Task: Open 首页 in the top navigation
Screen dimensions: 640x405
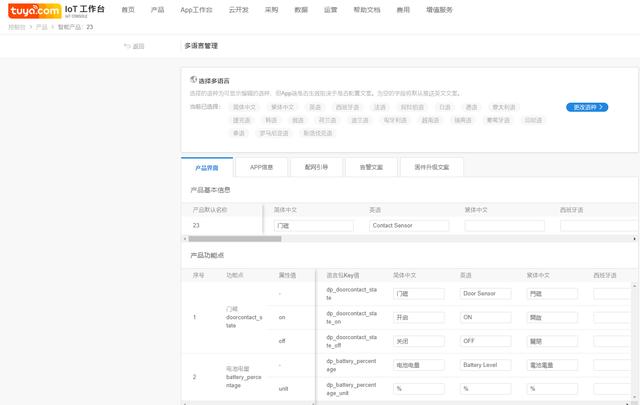Action: coord(128,10)
